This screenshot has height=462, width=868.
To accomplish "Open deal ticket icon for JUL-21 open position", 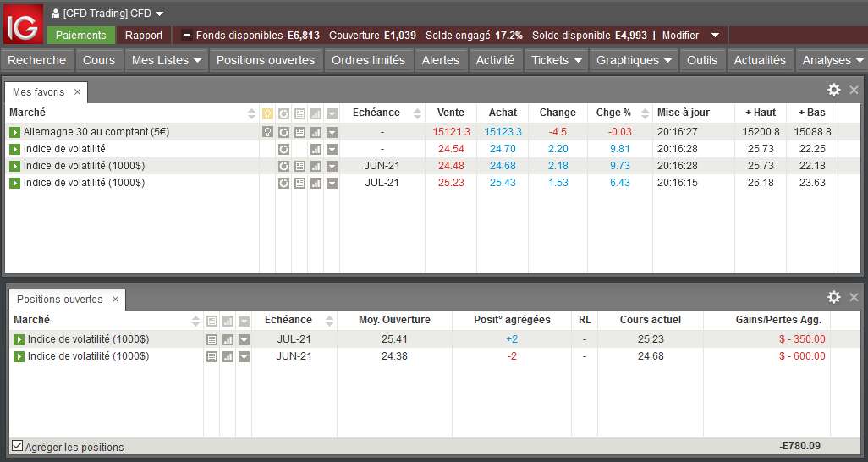I will [x=212, y=339].
